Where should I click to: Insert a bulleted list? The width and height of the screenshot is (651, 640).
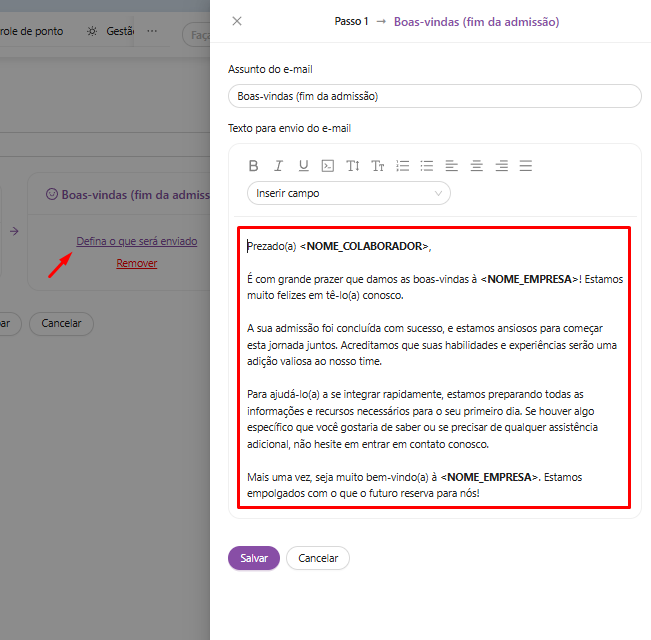(x=427, y=166)
